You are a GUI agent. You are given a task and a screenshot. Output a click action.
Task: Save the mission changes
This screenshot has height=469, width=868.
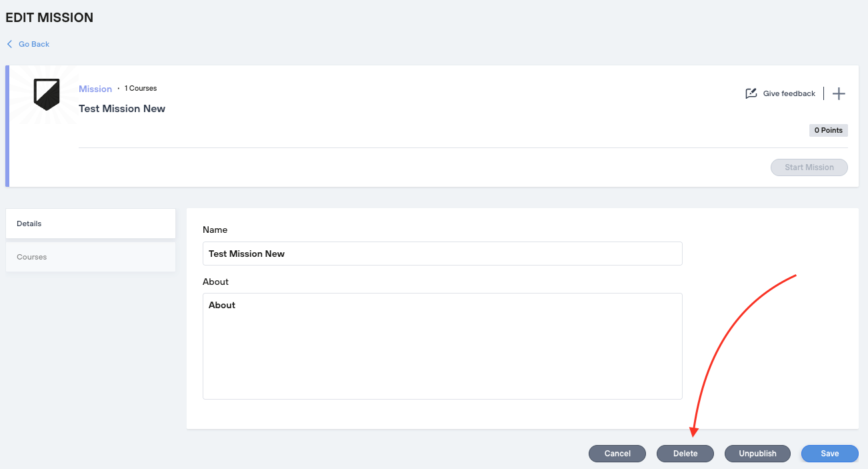point(829,454)
